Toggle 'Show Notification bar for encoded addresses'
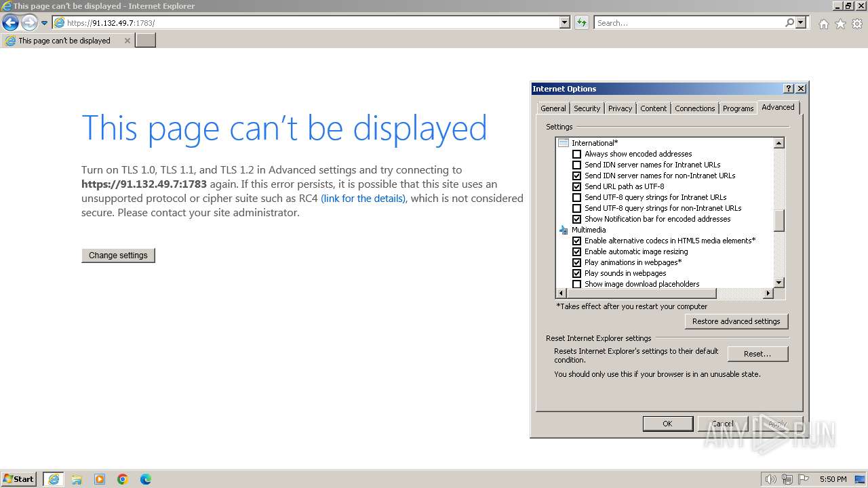868x488 pixels. 576,219
